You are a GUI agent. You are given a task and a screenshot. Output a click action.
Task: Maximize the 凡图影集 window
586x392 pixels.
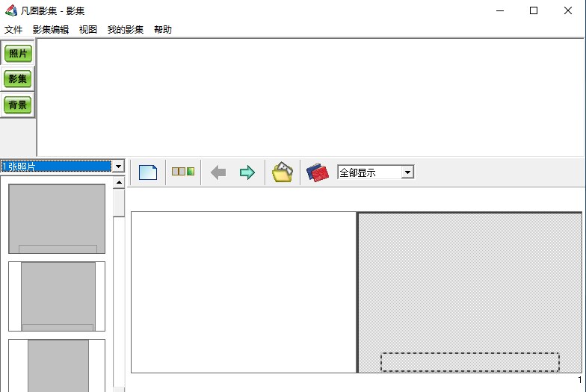tap(534, 10)
